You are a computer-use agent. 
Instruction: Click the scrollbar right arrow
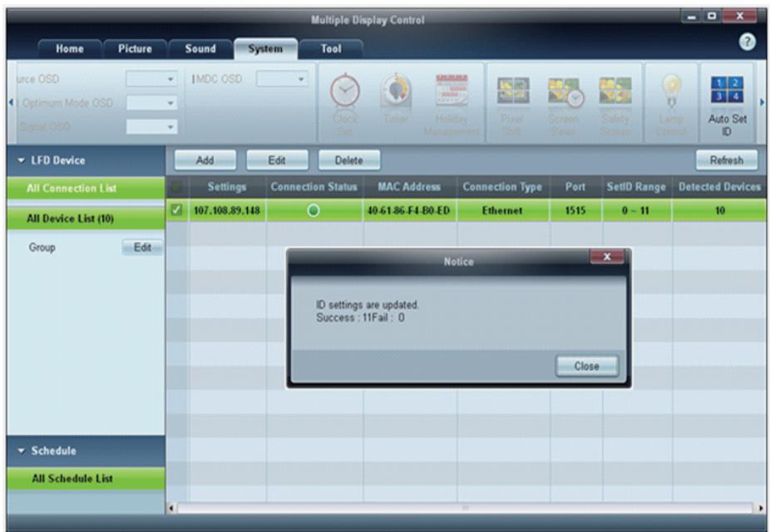click(x=761, y=508)
